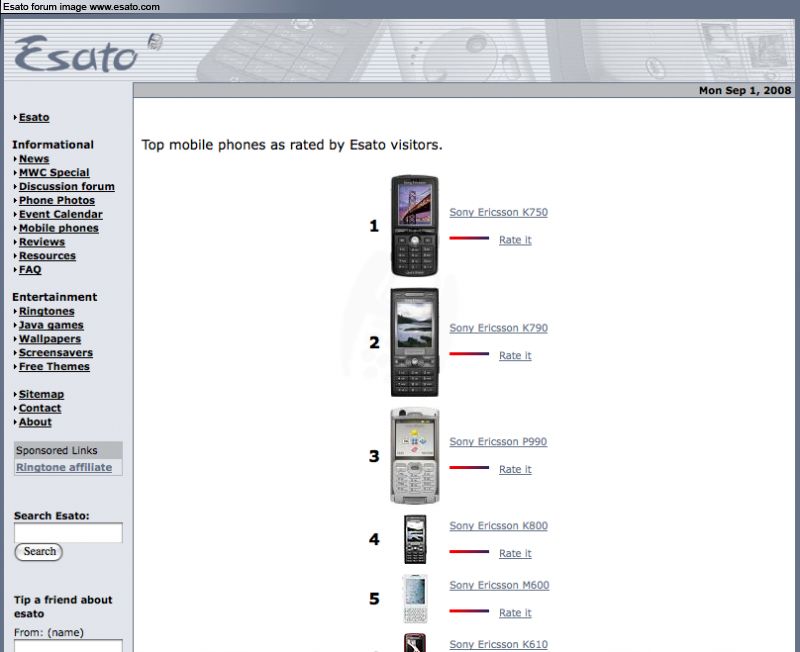Click Rate it for Sony Ericsson K800
800x652 pixels.
click(515, 554)
